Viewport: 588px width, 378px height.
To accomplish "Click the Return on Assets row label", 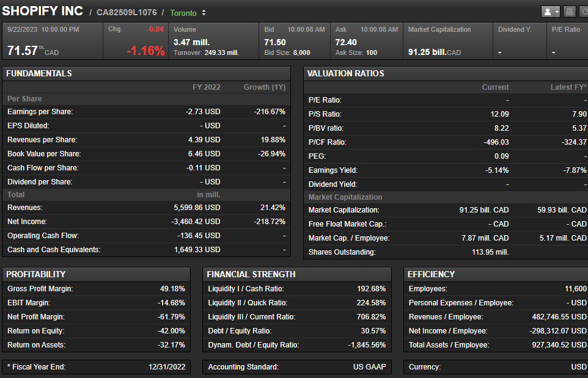I will click(37, 345).
